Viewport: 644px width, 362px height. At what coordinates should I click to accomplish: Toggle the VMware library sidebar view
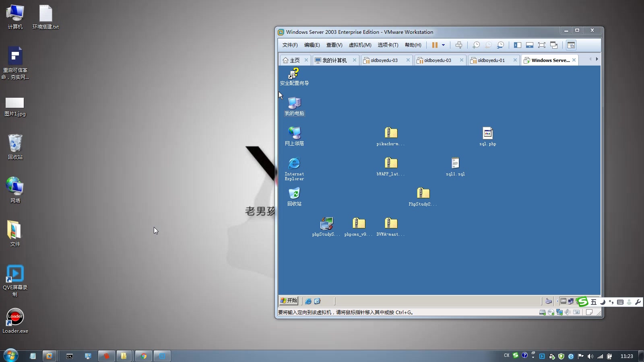(x=518, y=45)
